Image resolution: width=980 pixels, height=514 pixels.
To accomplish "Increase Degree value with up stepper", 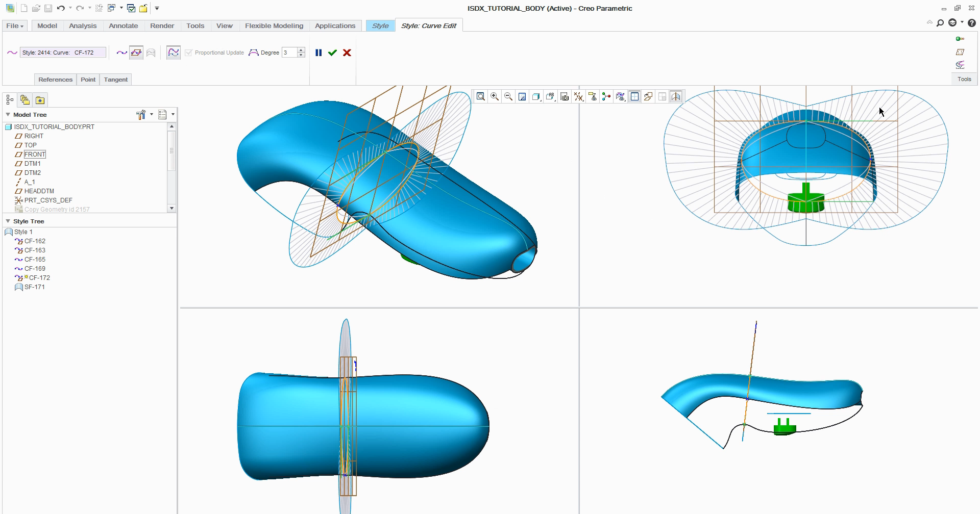I will (x=300, y=49).
